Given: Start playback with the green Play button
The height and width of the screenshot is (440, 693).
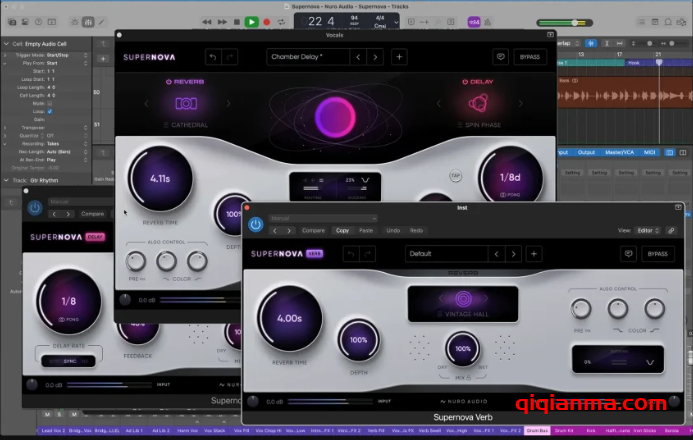Looking at the screenshot, I should [251, 22].
